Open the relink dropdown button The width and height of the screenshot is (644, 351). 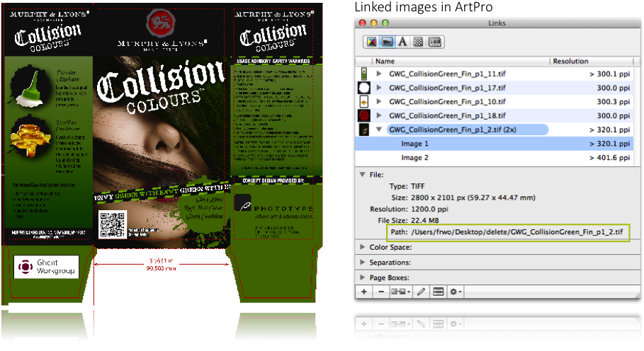click(400, 292)
